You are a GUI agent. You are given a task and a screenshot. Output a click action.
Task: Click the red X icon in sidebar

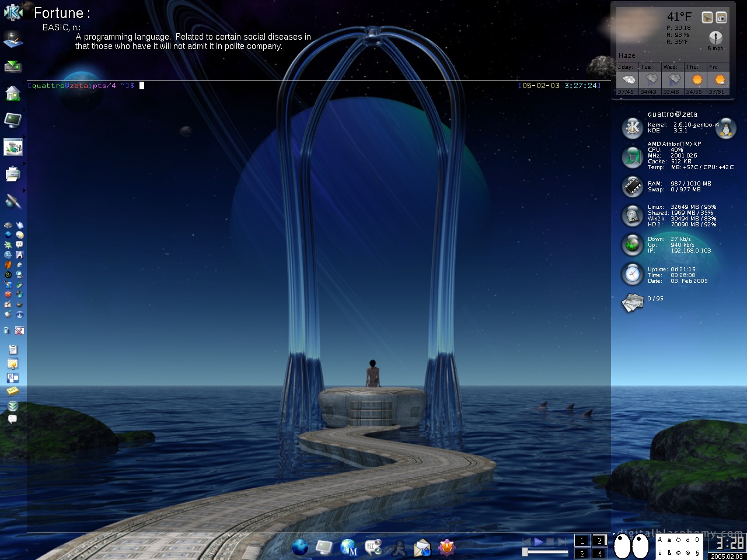19,331
